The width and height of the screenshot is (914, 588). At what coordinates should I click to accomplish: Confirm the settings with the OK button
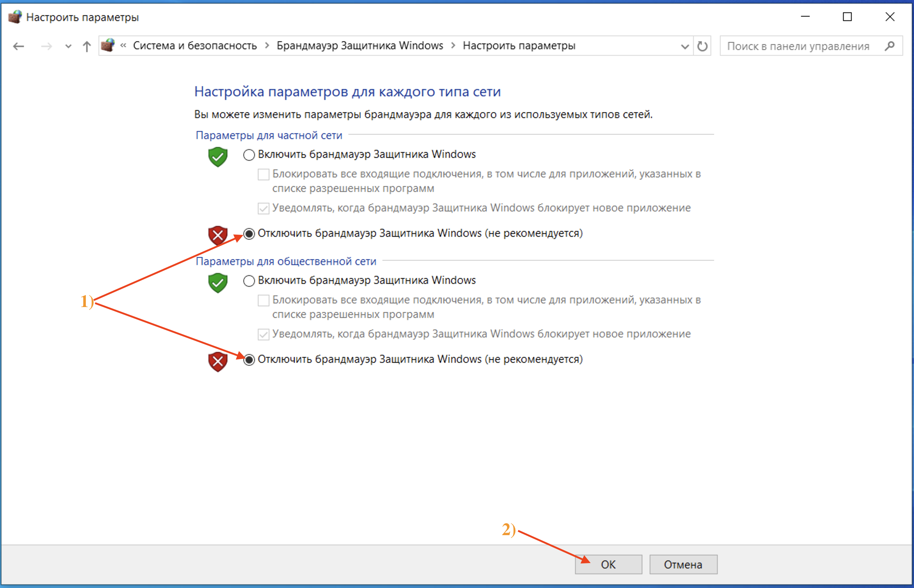[609, 564]
